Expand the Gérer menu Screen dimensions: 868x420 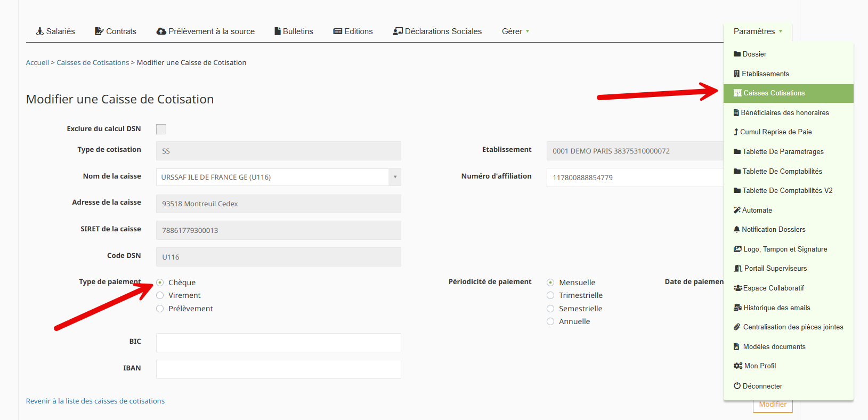[x=515, y=31]
